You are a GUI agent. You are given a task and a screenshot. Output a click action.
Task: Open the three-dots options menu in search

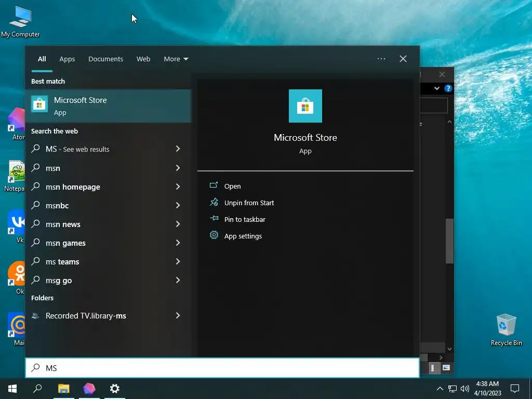pyautogui.click(x=381, y=59)
